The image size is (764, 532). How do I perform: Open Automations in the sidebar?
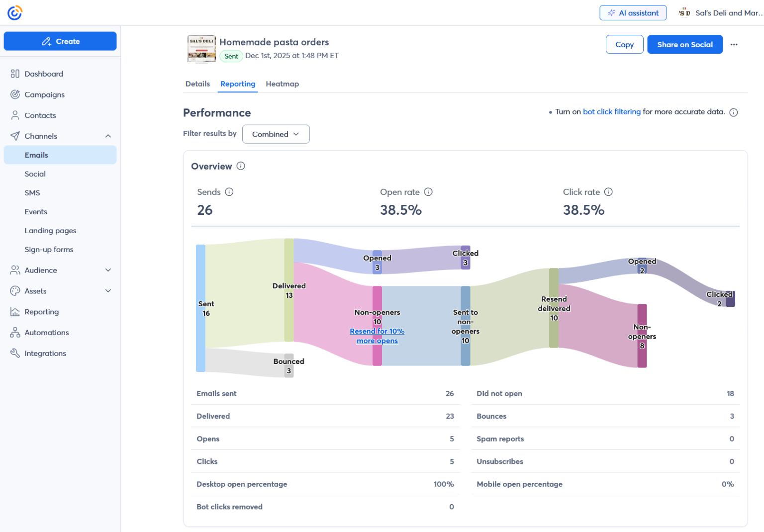coord(46,333)
